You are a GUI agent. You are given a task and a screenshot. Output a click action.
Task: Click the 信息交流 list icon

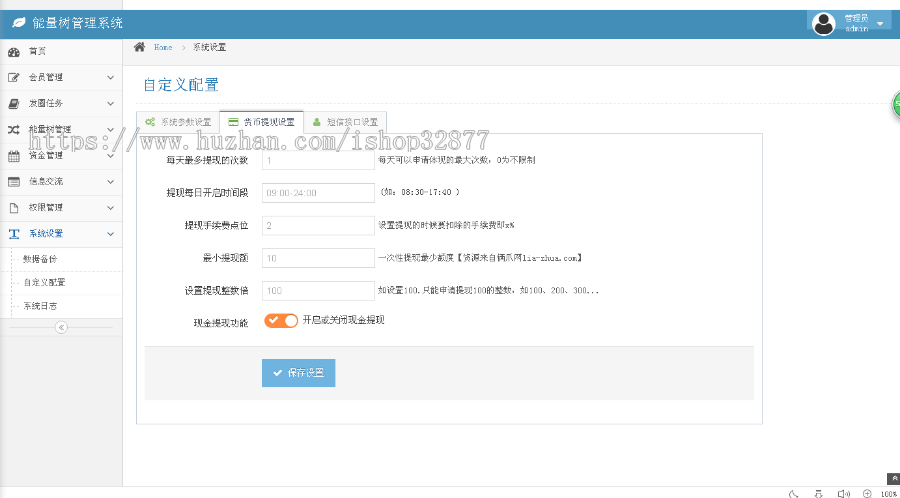click(14, 182)
